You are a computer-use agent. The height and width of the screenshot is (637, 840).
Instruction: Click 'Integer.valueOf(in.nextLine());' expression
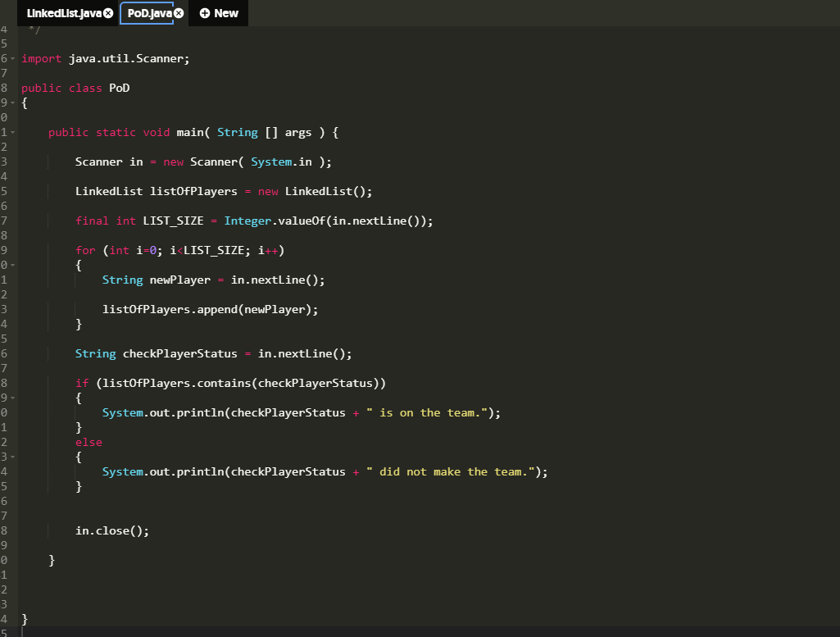click(329, 221)
